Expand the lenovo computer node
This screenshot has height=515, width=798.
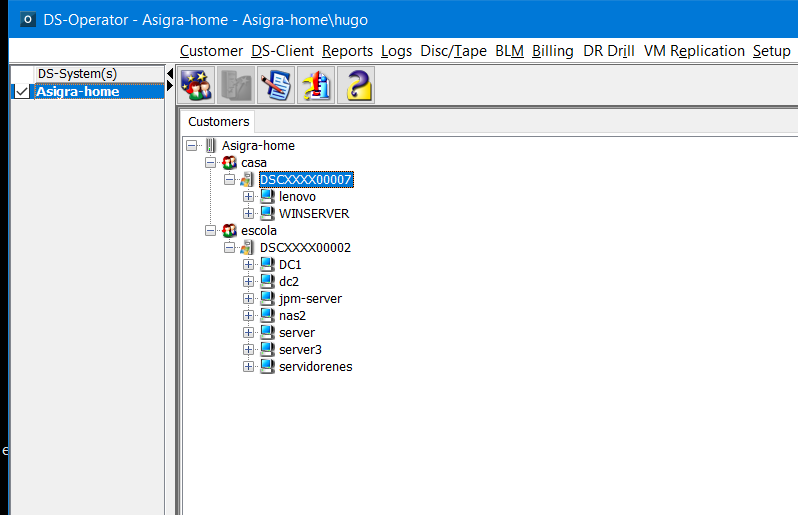pyautogui.click(x=248, y=196)
